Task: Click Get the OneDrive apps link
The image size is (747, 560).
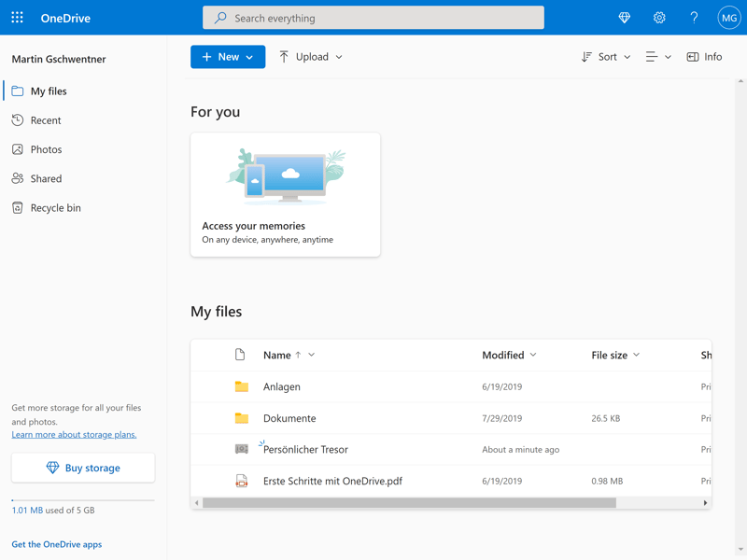Action: click(57, 544)
